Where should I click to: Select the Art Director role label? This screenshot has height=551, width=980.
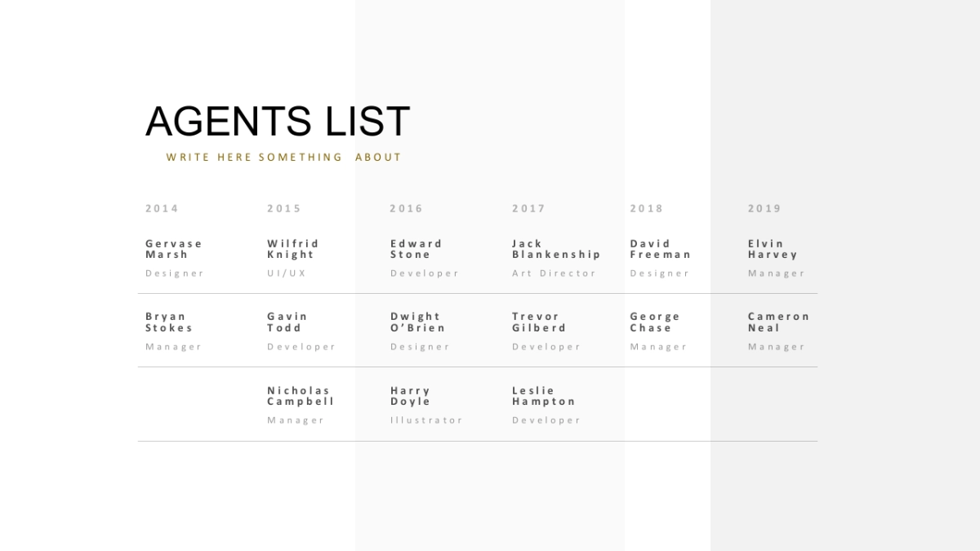[x=554, y=273]
